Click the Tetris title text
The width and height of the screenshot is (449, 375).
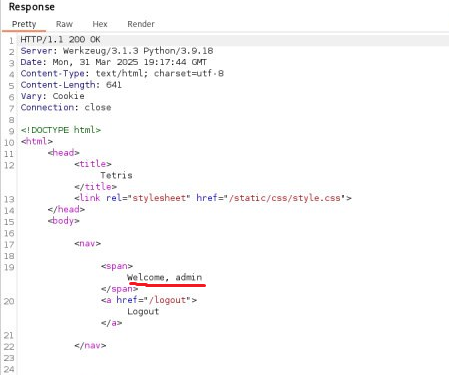(116, 175)
